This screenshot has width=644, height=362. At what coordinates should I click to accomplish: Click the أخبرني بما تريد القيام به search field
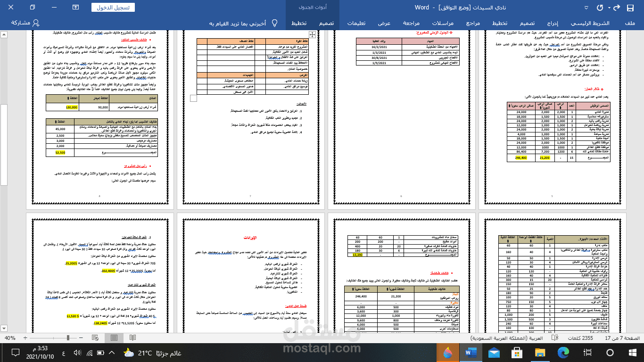(238, 23)
